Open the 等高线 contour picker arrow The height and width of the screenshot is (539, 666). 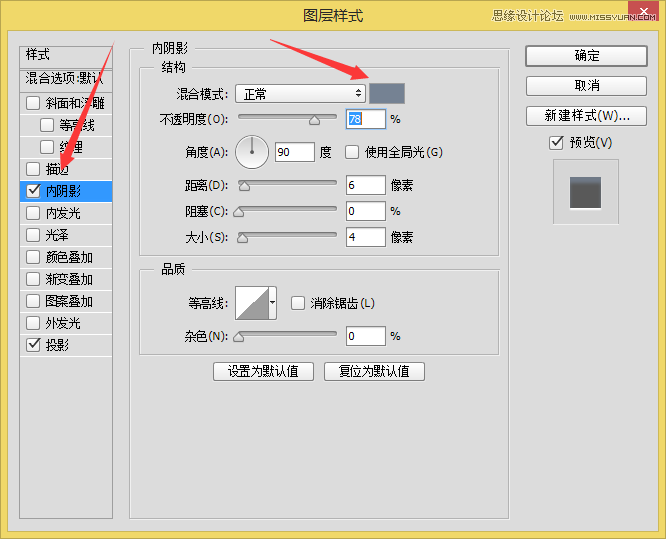coord(273,303)
